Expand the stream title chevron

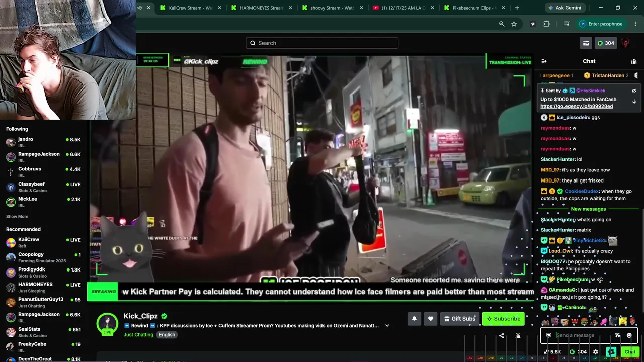[387, 326]
